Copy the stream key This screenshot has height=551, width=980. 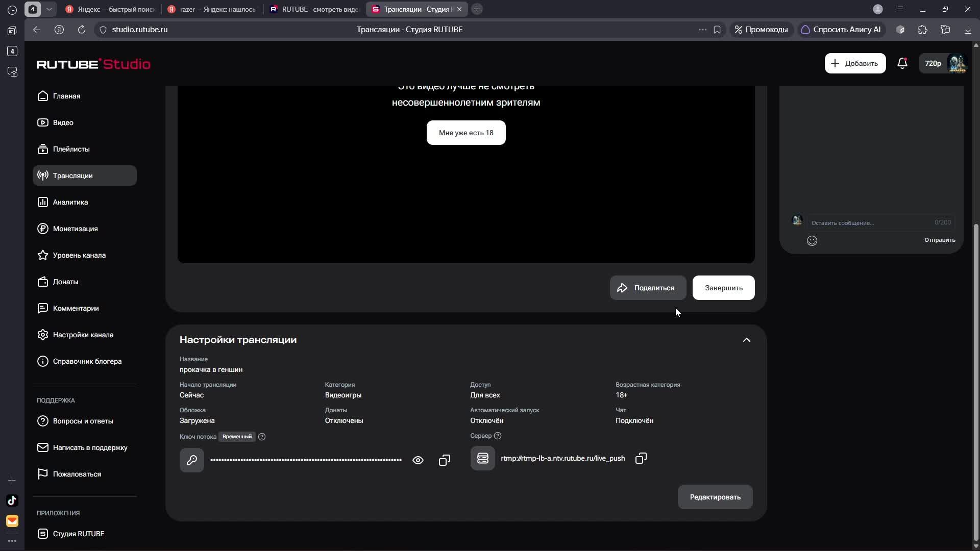pyautogui.click(x=445, y=460)
